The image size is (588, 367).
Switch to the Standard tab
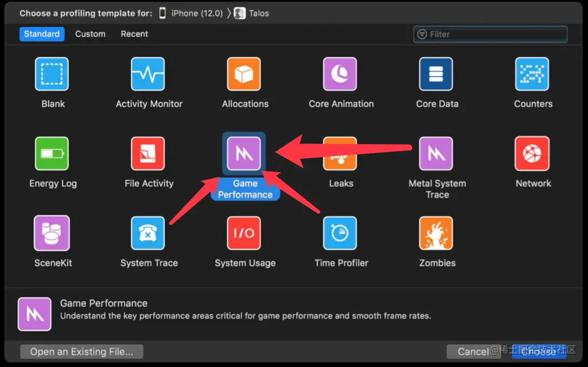click(42, 34)
